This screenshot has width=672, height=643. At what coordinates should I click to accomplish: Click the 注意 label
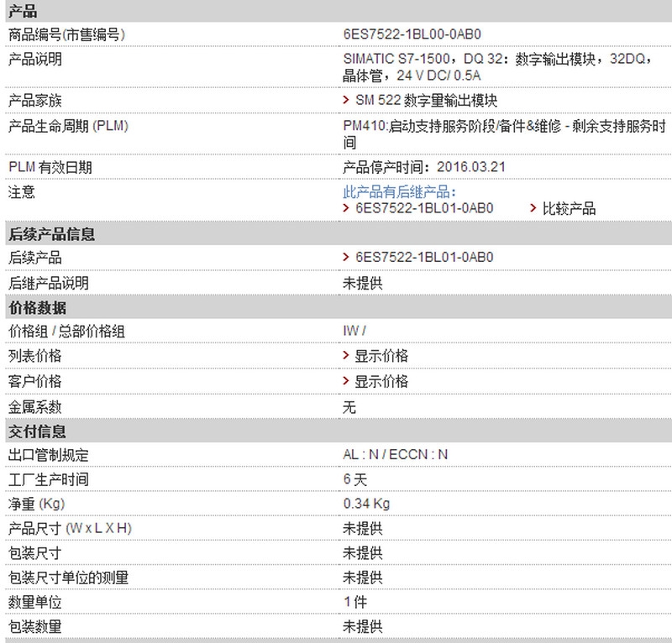click(x=22, y=192)
